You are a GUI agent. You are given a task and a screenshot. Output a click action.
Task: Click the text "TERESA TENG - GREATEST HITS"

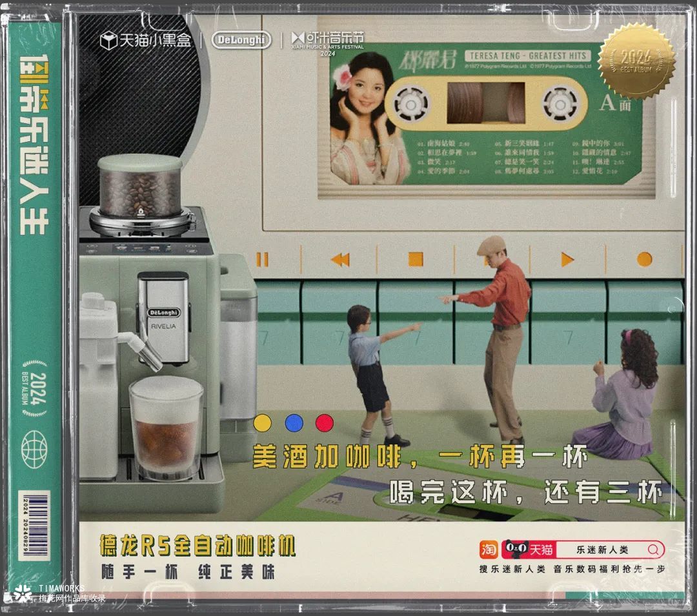coord(528,56)
